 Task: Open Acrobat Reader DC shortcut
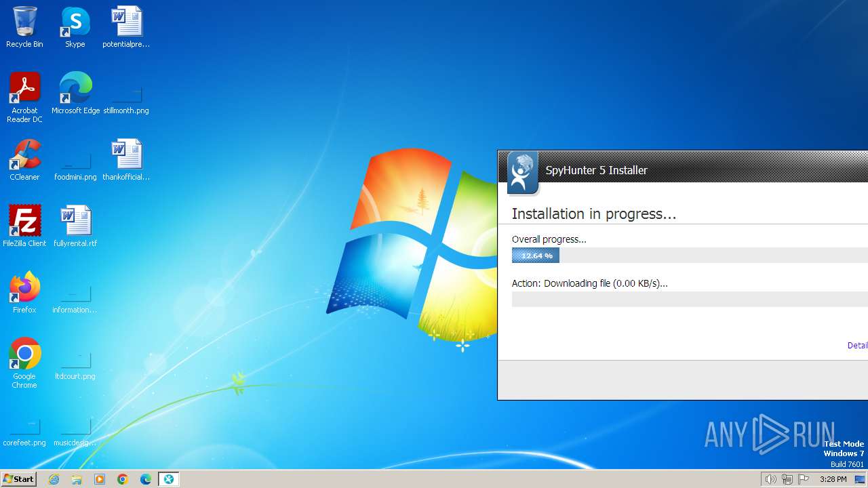coord(24,98)
